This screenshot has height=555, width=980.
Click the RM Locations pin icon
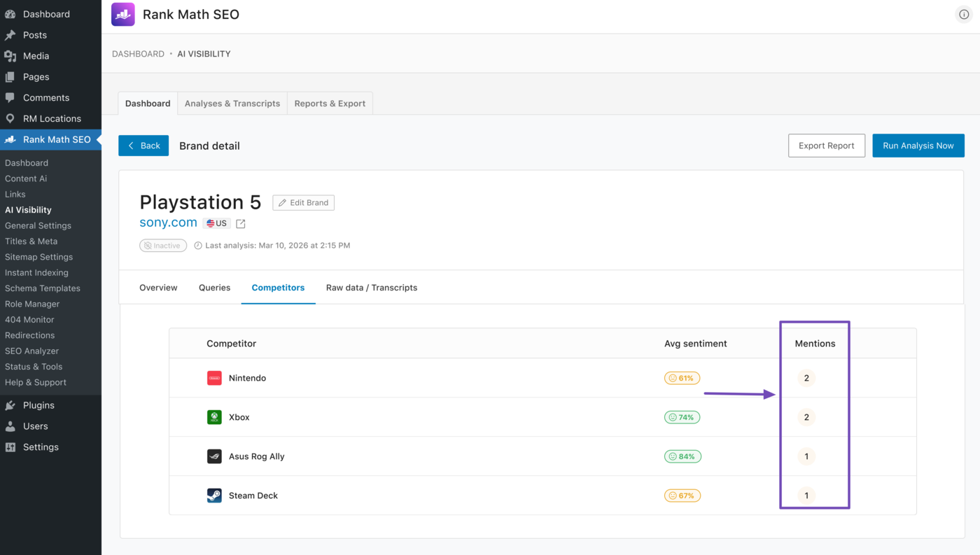point(10,119)
